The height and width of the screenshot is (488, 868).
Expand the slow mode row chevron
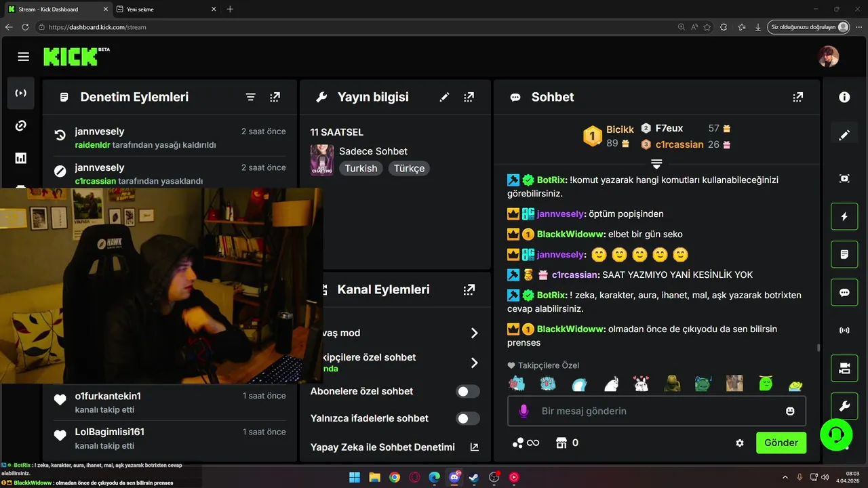pyautogui.click(x=474, y=333)
